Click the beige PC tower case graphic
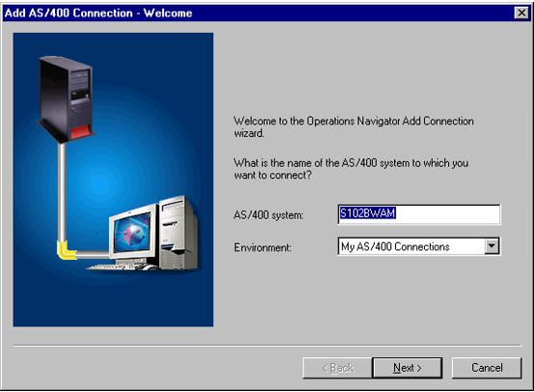534x392 pixels. pos(179,234)
